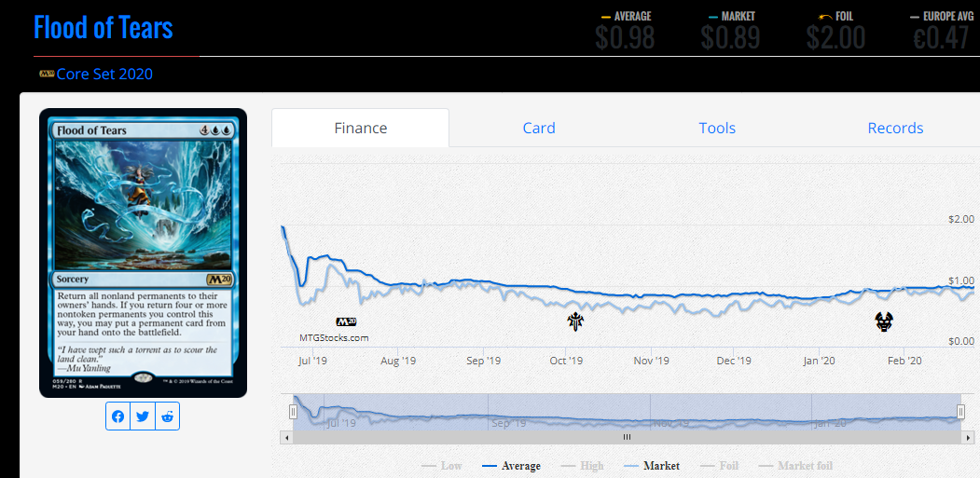Screen dimensions: 980x478
Task: Click the Flood of Tears card image
Action: coord(143,253)
